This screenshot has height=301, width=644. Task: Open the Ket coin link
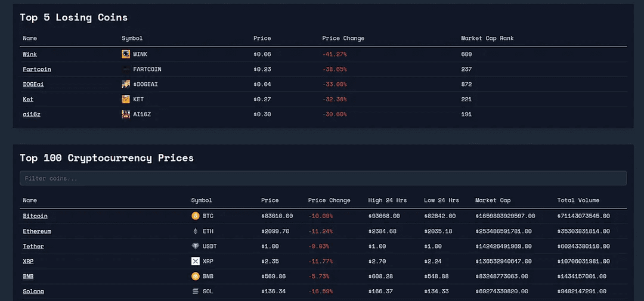pyautogui.click(x=28, y=100)
